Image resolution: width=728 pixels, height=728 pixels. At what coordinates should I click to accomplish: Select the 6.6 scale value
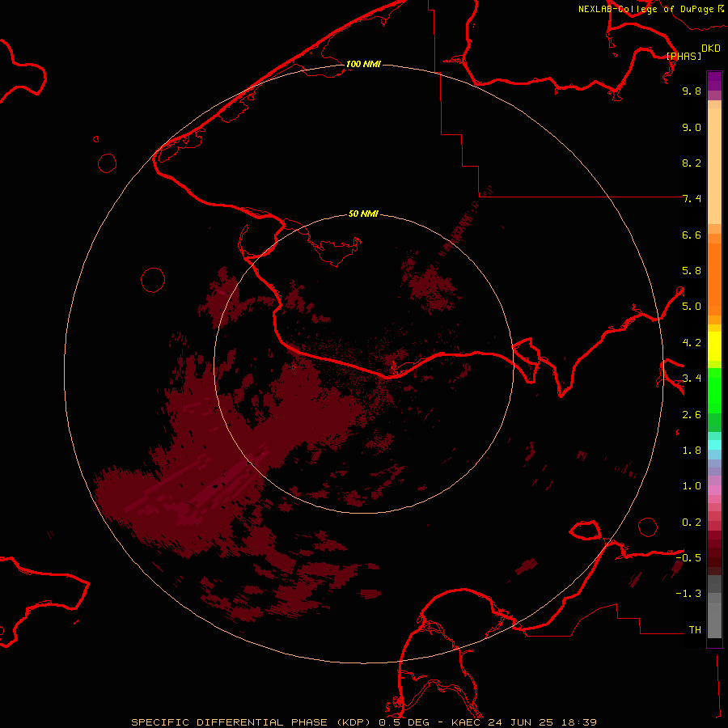point(692,235)
